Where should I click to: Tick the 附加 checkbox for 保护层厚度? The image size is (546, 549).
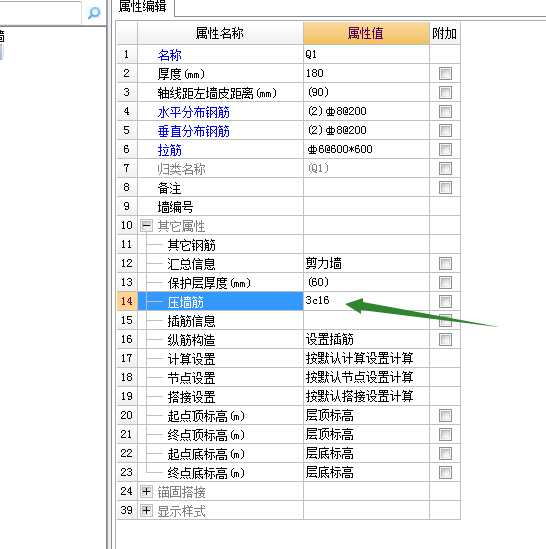click(445, 283)
